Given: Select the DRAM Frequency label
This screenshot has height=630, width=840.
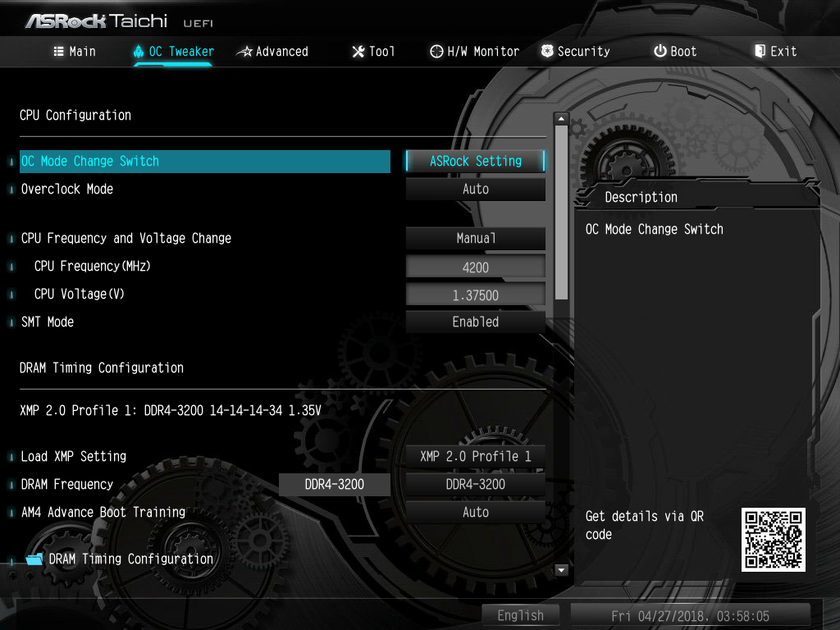Looking at the screenshot, I should click(x=67, y=484).
